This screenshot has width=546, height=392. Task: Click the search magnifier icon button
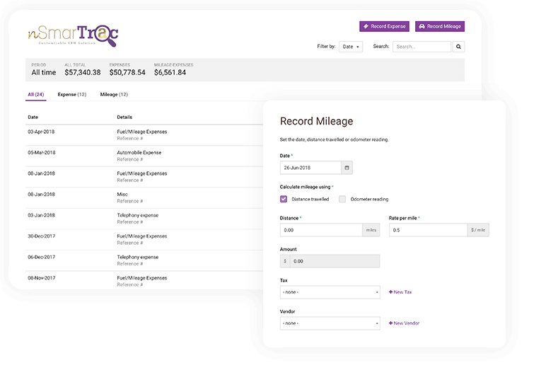(458, 47)
